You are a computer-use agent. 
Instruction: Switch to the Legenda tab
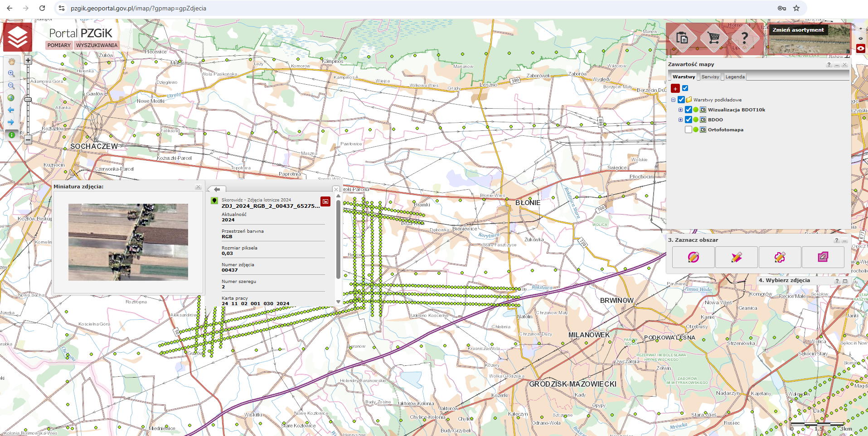click(x=735, y=77)
